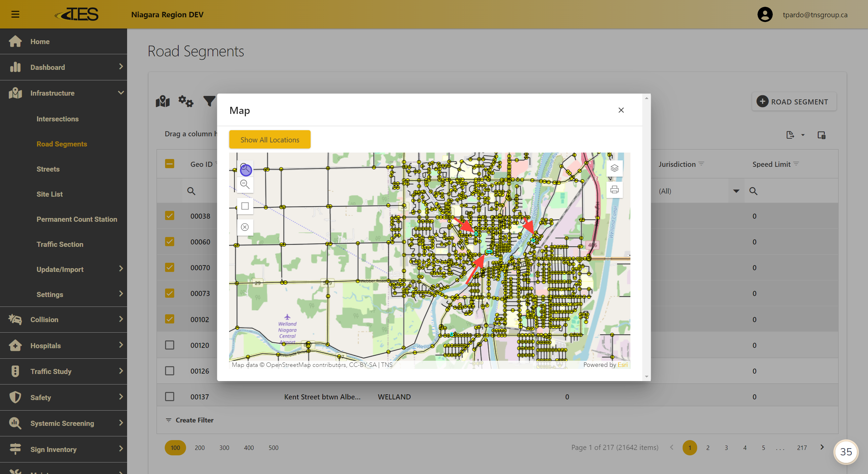Open the map layers list icon

coord(614,168)
